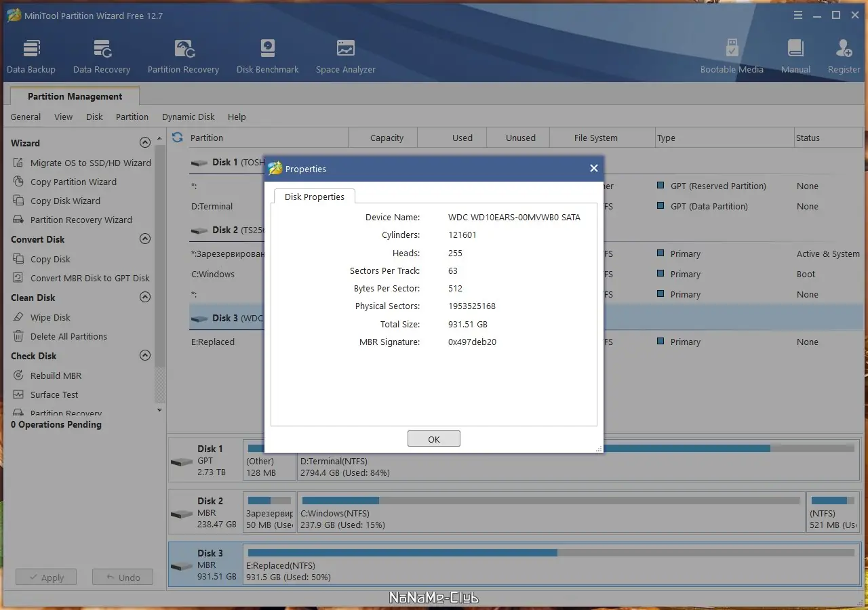The height and width of the screenshot is (610, 868).
Task: Click the Rebuild MBR icon
Action: [18, 375]
